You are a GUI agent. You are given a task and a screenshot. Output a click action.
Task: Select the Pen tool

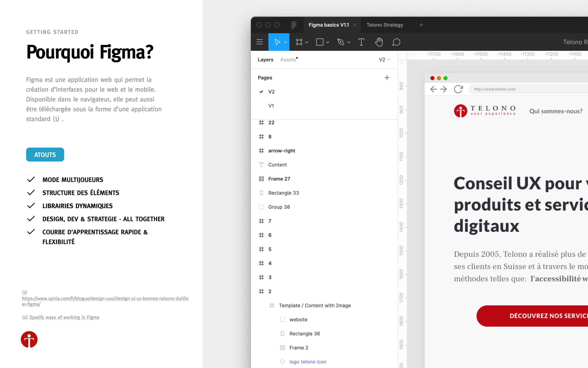click(341, 42)
